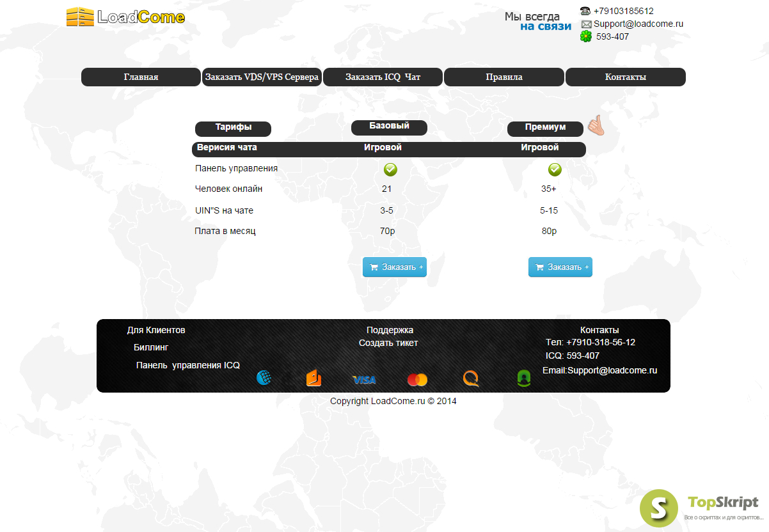Click the footer Email:Support@loadcome.ru line
The width and height of the screenshot is (769, 532).
pyautogui.click(x=599, y=370)
